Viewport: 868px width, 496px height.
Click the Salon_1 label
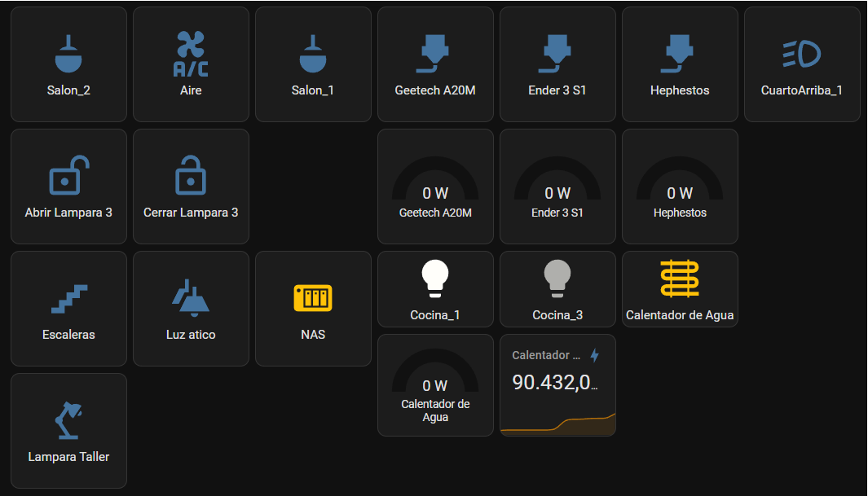click(313, 90)
